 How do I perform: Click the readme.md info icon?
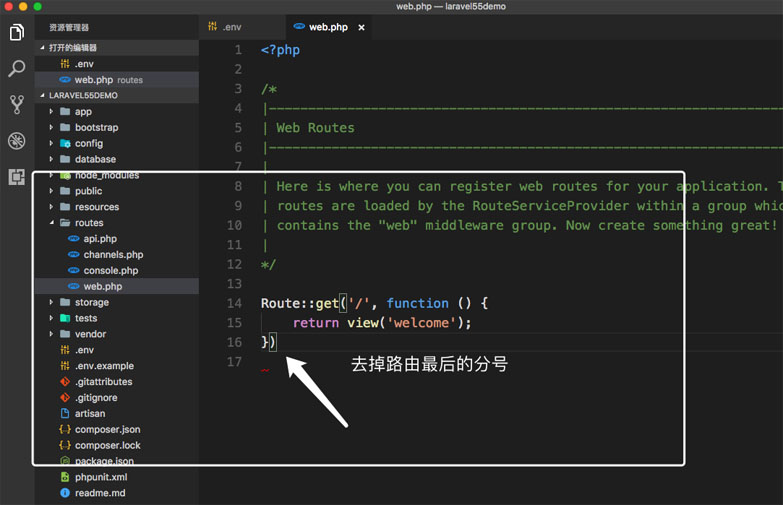[65, 493]
